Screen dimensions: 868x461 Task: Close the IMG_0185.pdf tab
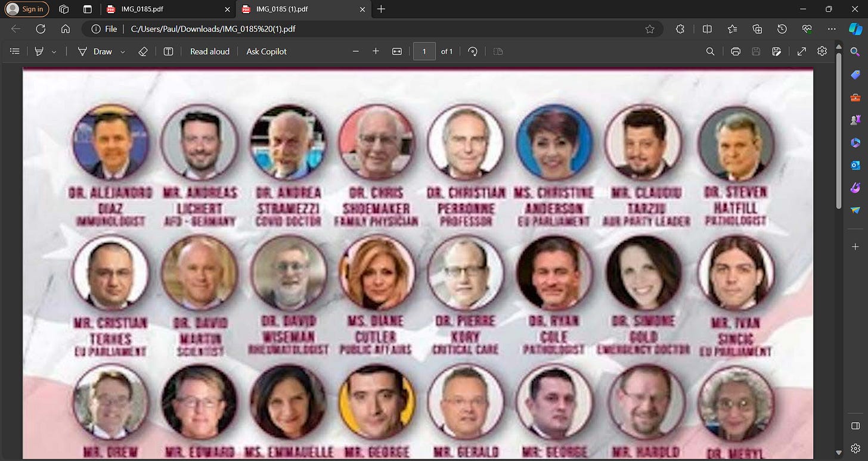(x=227, y=9)
